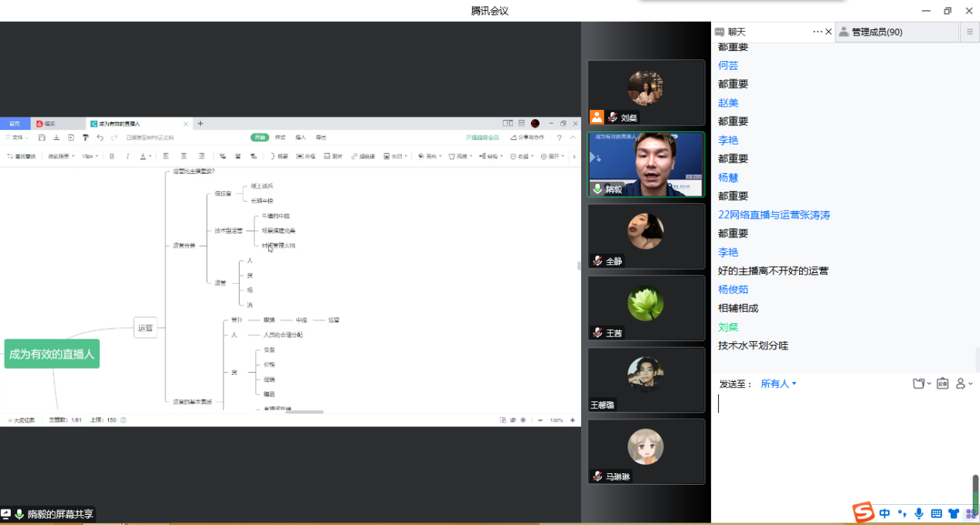This screenshot has height=525, width=980.
Task: Click the chat file-send folder icon
Action: coord(918,384)
